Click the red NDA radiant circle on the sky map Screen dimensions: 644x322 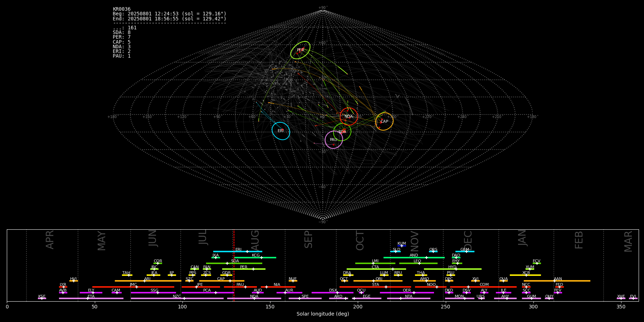pos(349,116)
